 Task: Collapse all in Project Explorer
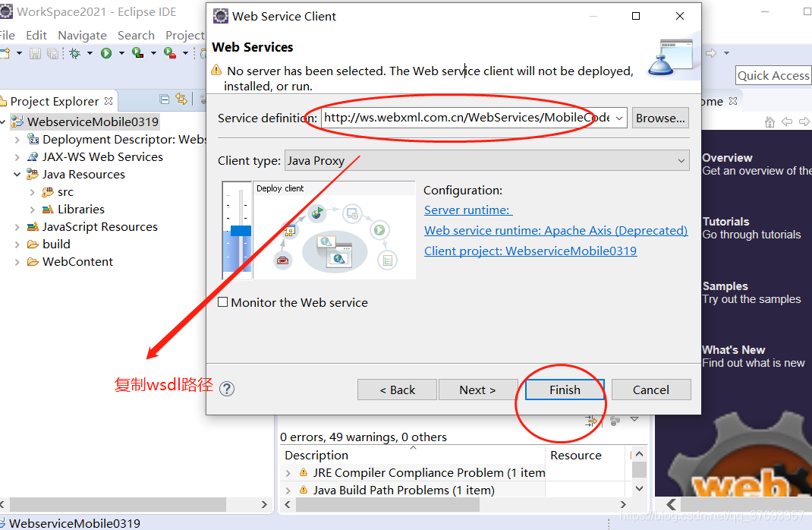coord(165,99)
